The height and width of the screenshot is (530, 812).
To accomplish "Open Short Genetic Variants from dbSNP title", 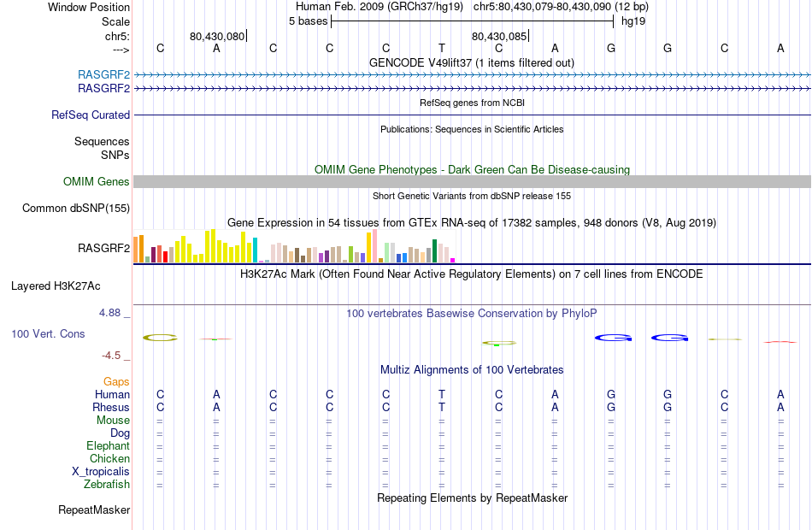I will [x=472, y=196].
